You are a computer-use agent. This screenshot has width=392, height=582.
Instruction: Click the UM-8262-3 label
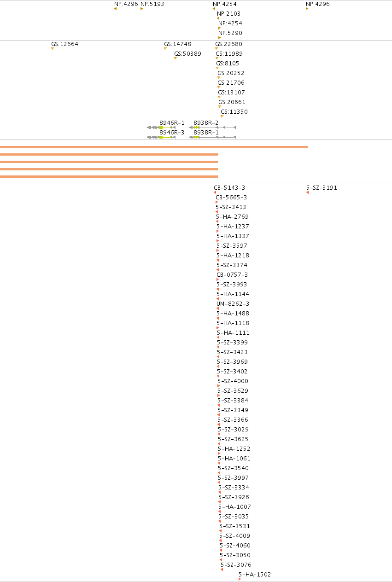pyautogui.click(x=233, y=304)
